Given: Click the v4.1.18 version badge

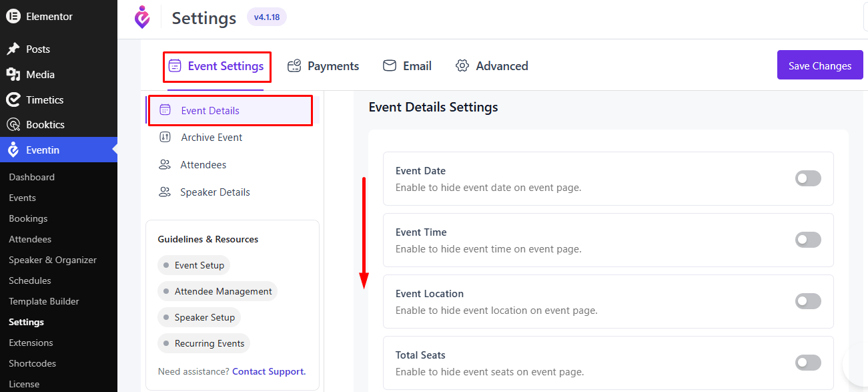Looking at the screenshot, I should click(267, 17).
